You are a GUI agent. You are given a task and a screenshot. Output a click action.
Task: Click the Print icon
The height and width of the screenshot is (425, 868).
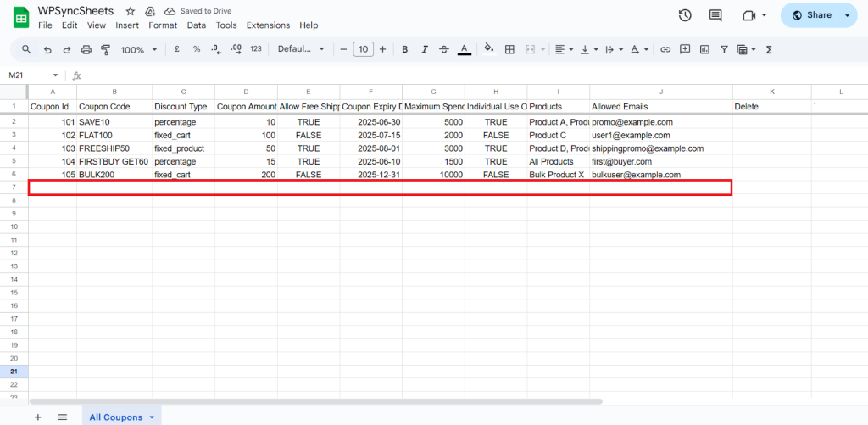[86, 49]
